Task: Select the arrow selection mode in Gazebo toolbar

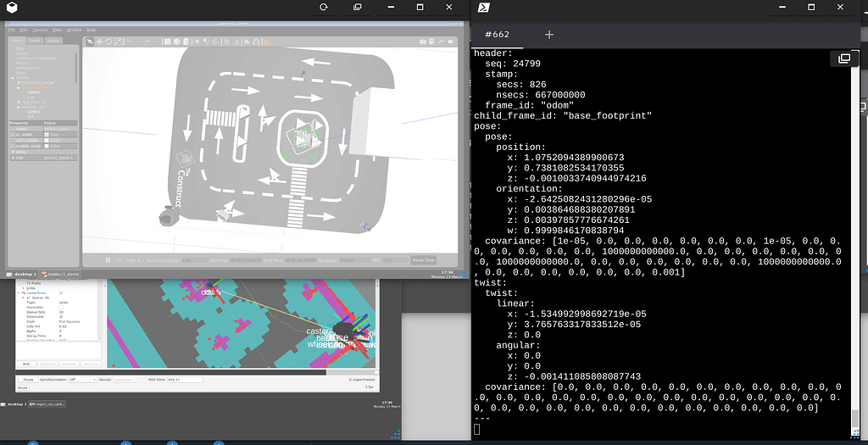Action: pos(90,42)
